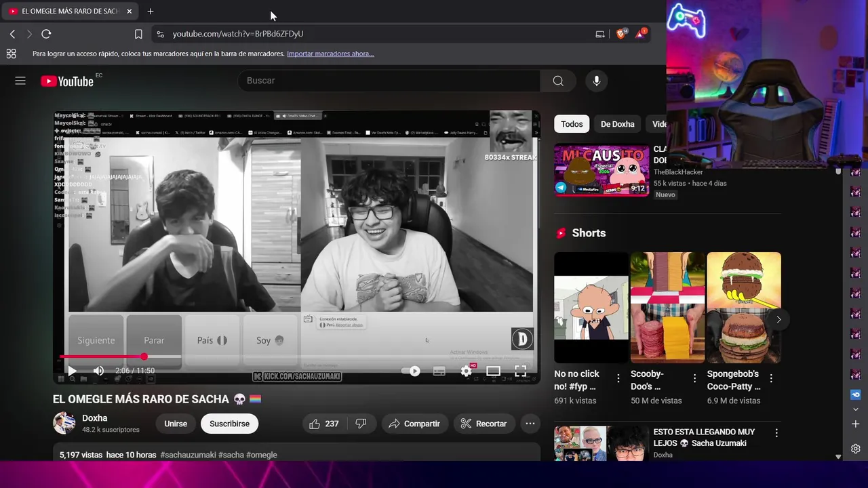Click the #sachauzumaki hashtag
868x488 pixels.
(188, 455)
